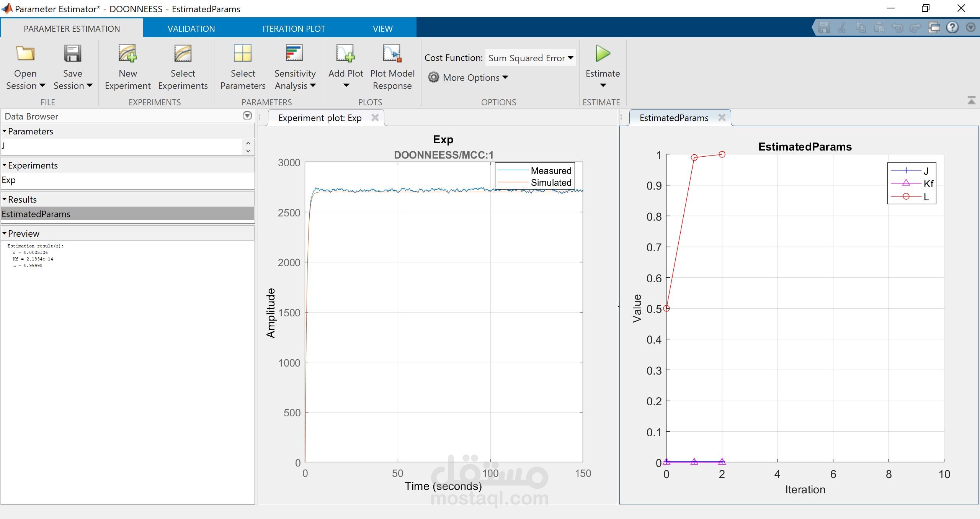Screen dimensions: 980x519
Task: Open the help question mark icon
Action: [952, 28]
